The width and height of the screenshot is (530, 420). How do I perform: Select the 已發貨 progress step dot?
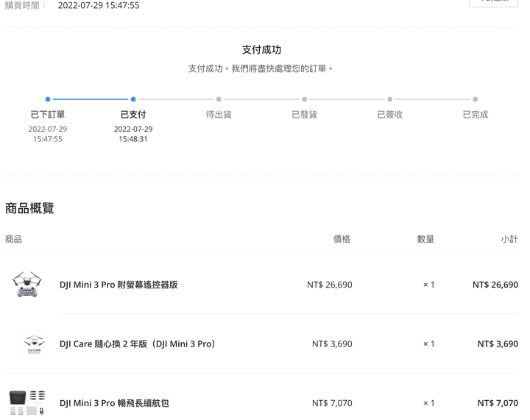tap(305, 99)
